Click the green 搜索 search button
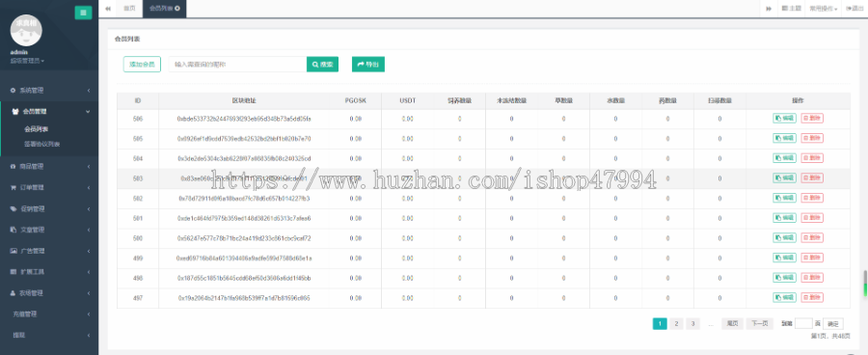The width and height of the screenshot is (868, 355). click(323, 65)
